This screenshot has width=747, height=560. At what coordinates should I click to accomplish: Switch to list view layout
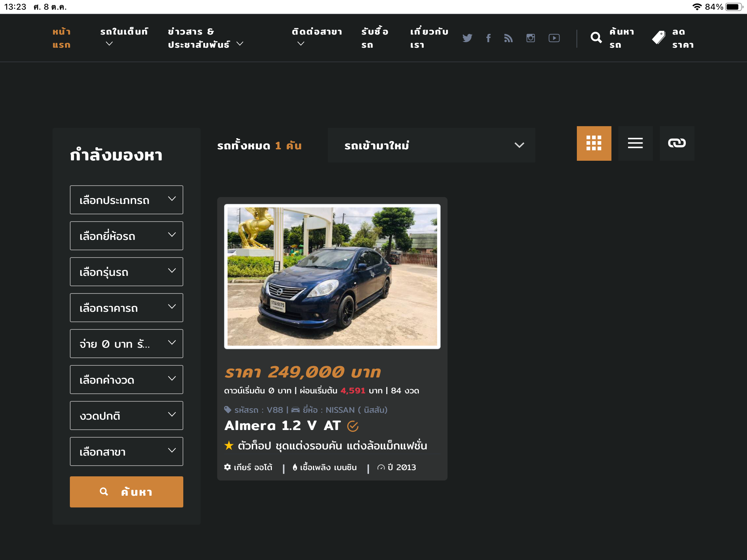point(635,143)
